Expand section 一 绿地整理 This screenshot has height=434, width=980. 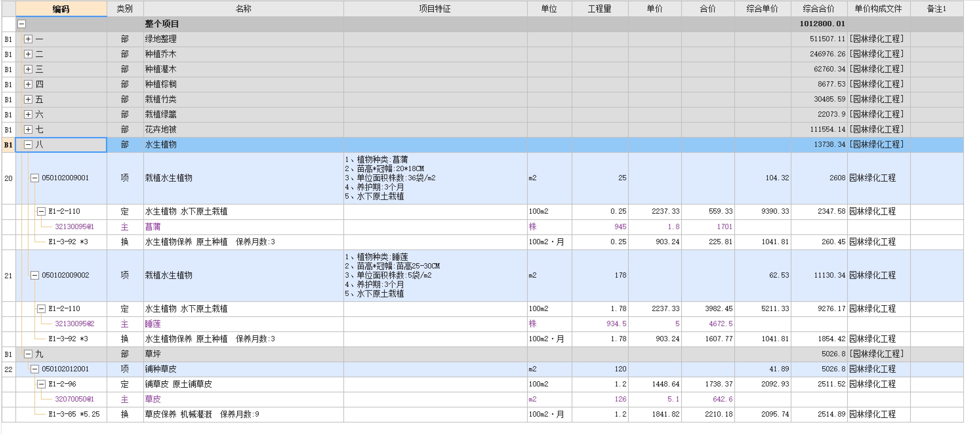(28, 39)
